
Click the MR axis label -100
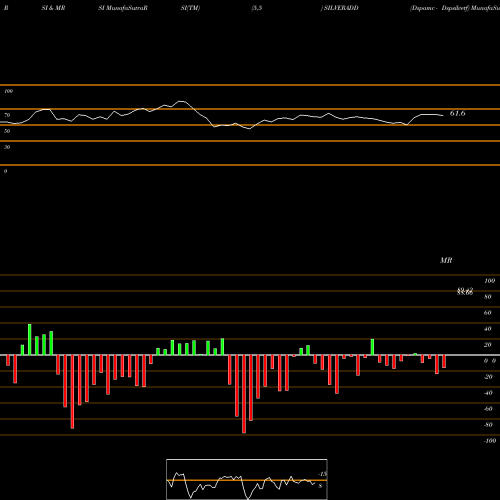(x=490, y=441)
